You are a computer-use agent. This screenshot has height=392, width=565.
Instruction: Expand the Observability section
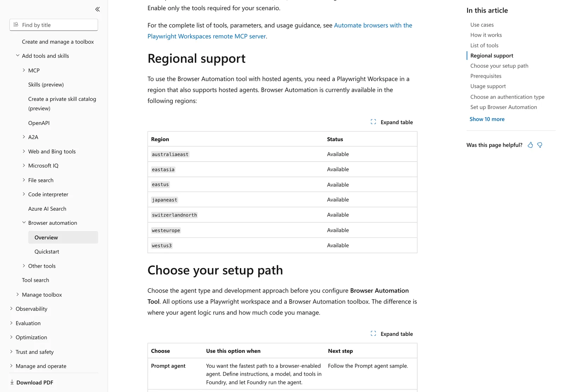click(11, 308)
